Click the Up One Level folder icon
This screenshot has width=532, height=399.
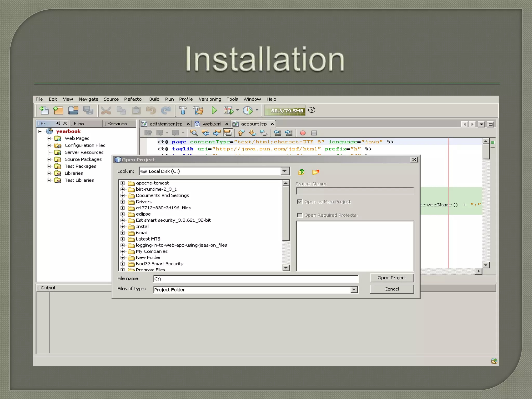point(301,172)
